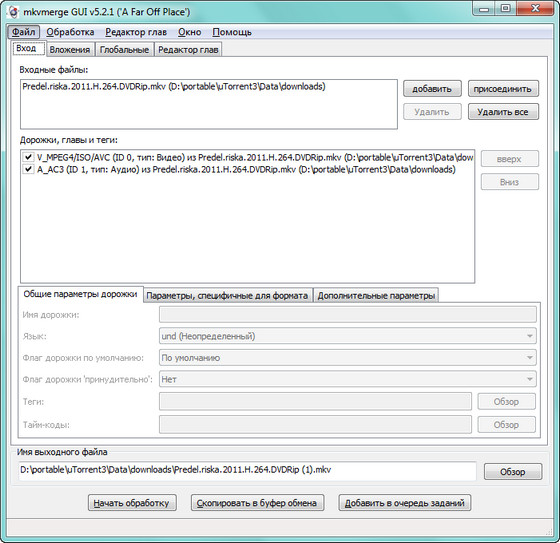
Task: Click the Удалить все button
Action: 503,112
